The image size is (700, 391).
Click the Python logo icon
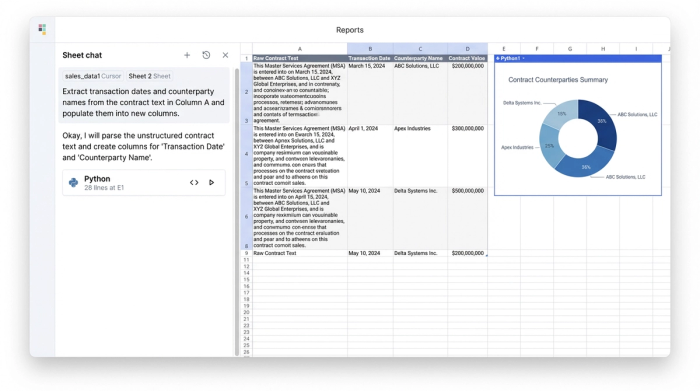click(73, 183)
